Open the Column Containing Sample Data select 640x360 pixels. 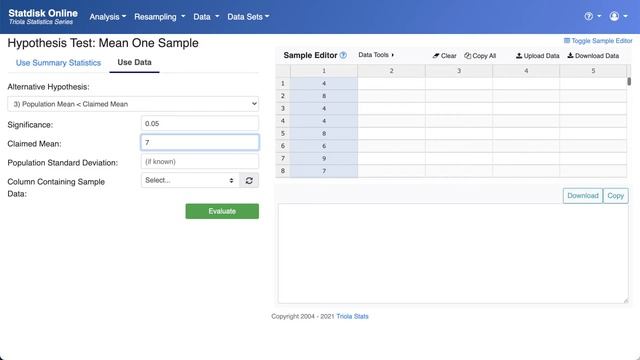coord(190,180)
